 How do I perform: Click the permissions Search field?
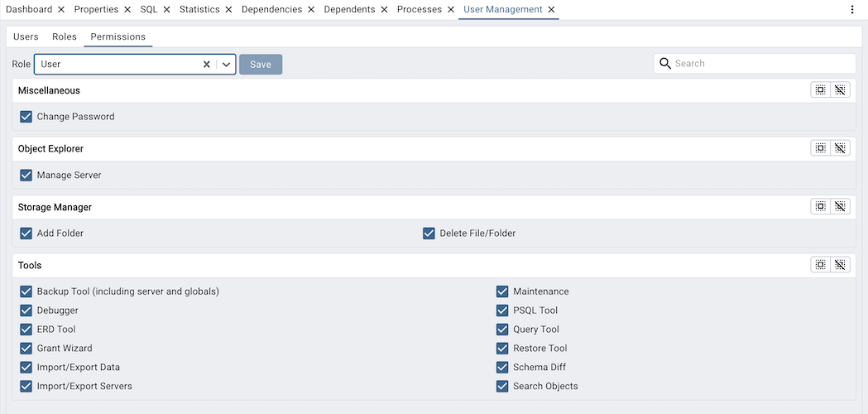click(761, 64)
